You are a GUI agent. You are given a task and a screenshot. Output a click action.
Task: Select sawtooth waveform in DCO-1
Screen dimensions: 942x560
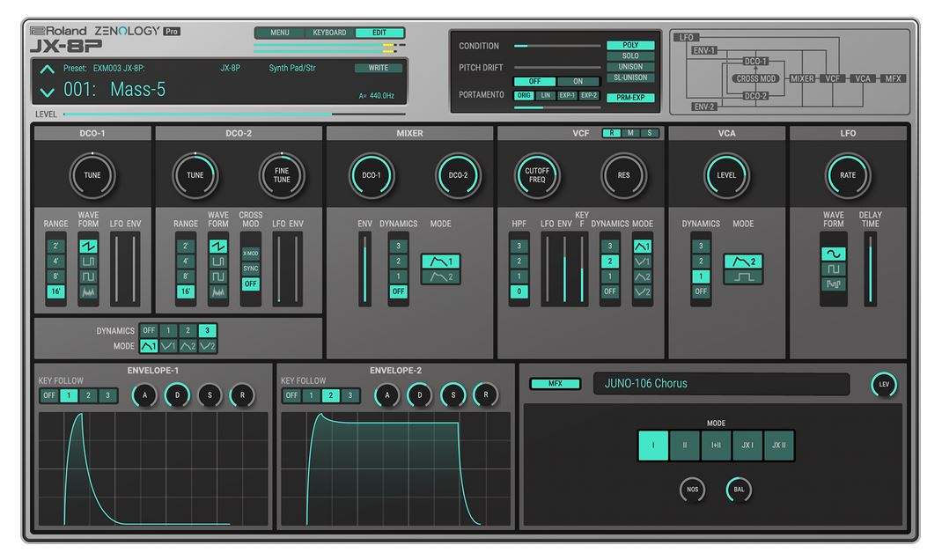[x=88, y=247]
